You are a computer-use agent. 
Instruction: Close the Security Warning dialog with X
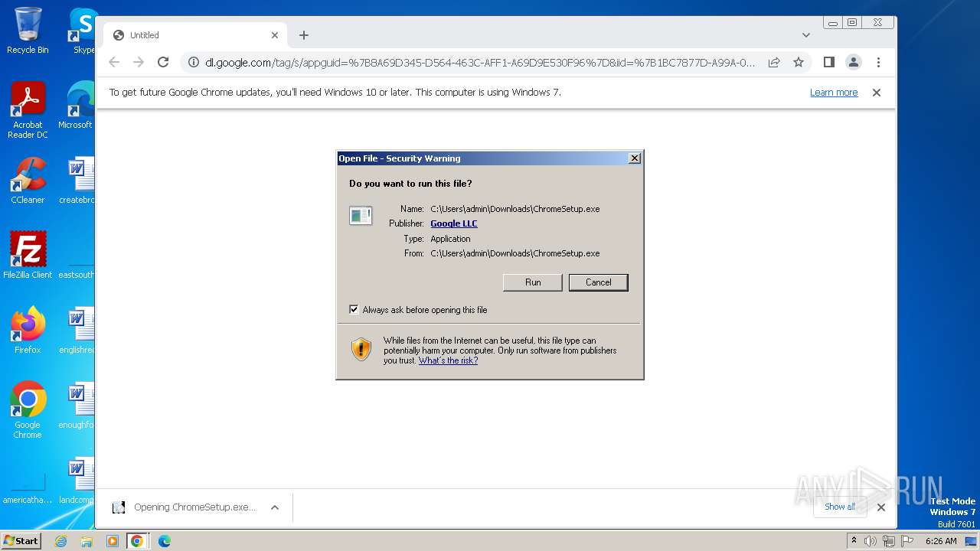pos(634,158)
